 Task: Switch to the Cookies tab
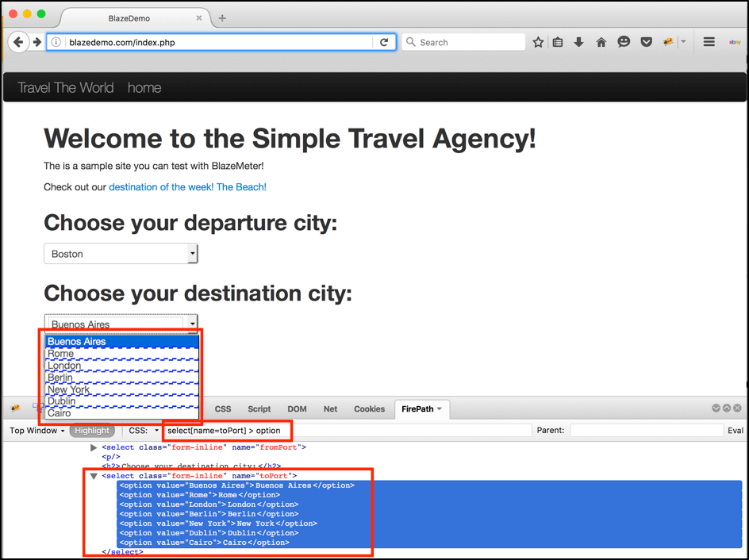[x=369, y=409]
